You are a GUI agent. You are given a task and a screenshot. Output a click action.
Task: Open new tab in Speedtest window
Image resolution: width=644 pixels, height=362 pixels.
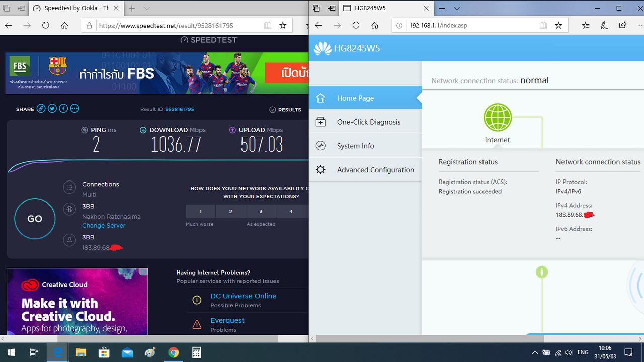tap(132, 8)
